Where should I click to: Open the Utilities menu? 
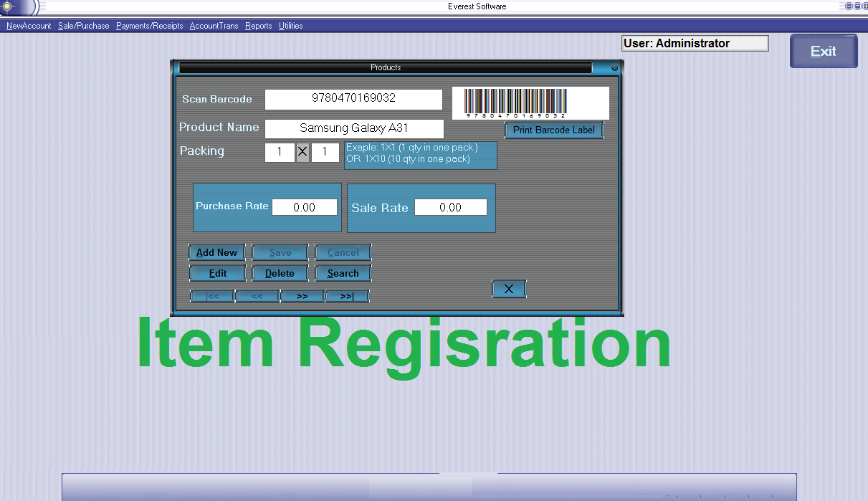(x=291, y=26)
